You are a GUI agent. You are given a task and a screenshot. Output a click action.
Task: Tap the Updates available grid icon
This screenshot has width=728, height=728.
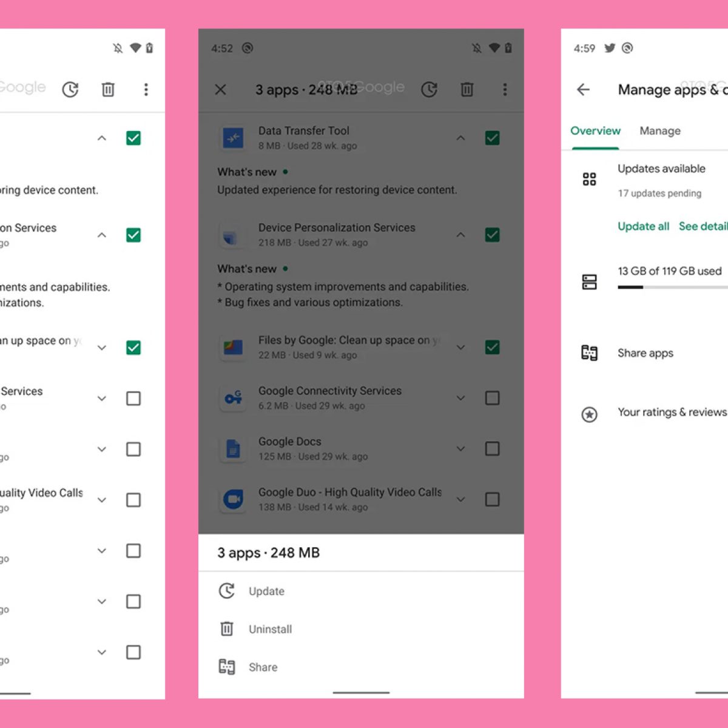coord(589,179)
